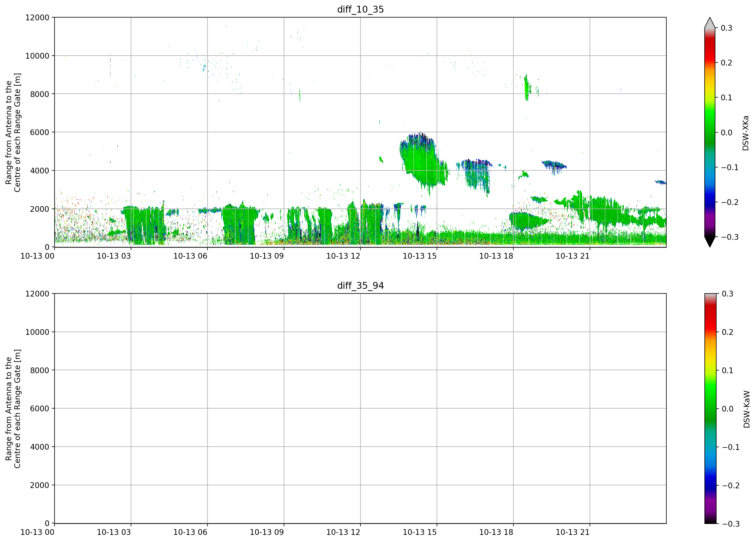Click the 0.0 tick on DSW-XKa colorbar
Image resolution: width=756 pixels, height=542 pixels.
727,133
